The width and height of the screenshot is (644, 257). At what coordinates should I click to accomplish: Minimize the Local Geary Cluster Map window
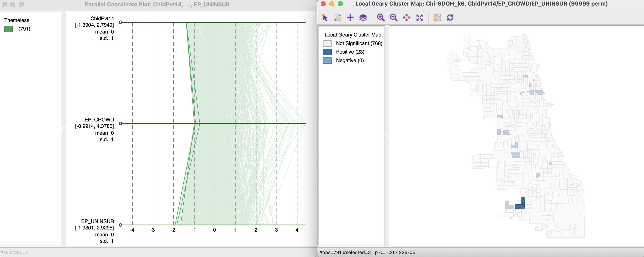pos(332,4)
